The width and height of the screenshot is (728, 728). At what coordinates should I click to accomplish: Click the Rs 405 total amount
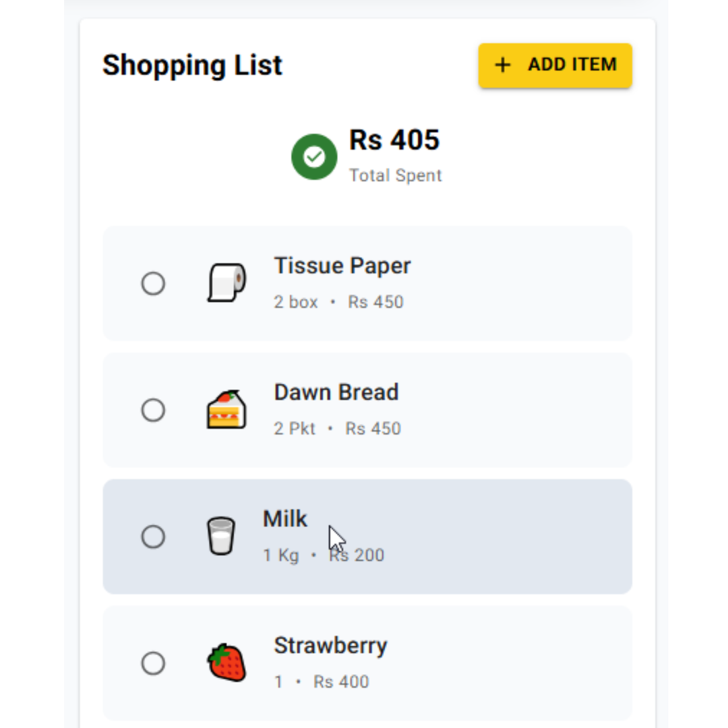pos(394,140)
